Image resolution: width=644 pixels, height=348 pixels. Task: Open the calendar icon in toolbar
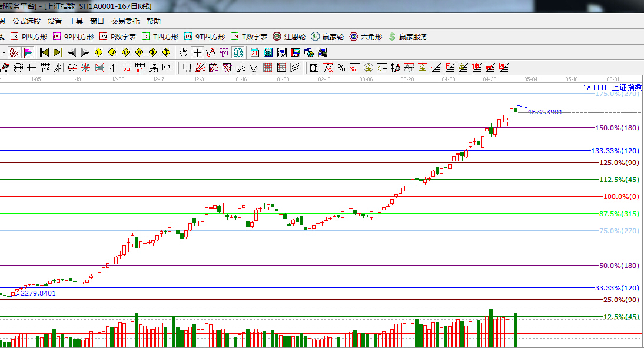255,52
